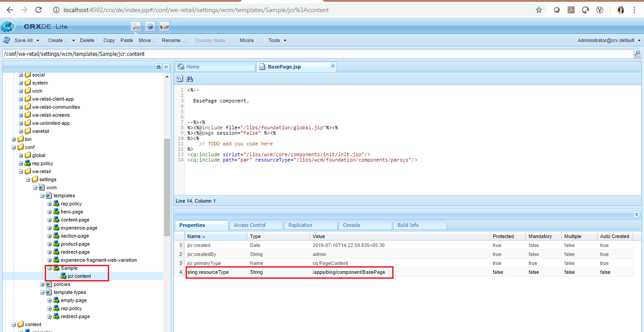Close the BasePage.jsp tab

pyautogui.click(x=333, y=66)
